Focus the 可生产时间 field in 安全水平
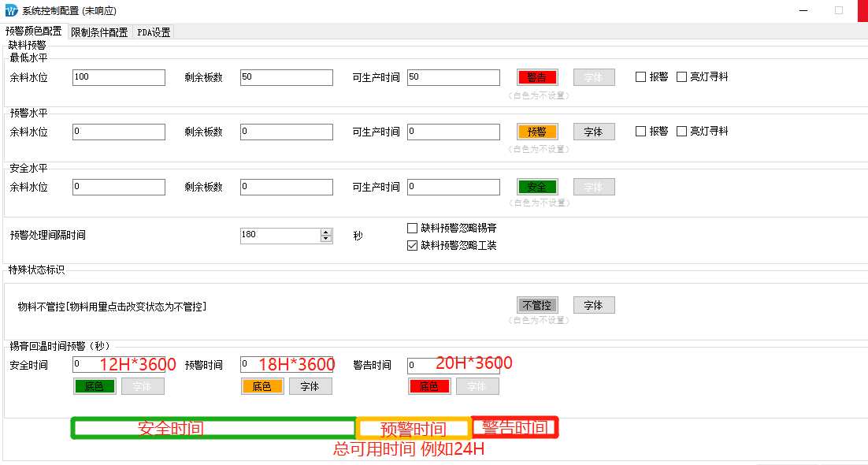 (x=453, y=187)
